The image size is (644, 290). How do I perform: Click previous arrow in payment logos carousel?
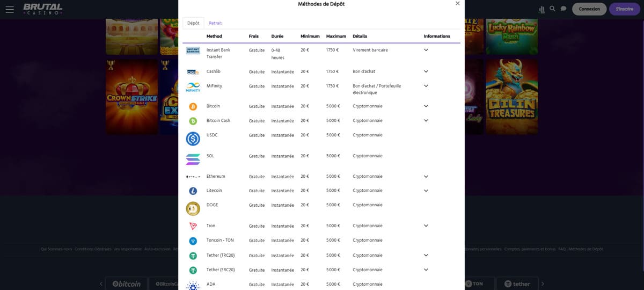[101, 284]
